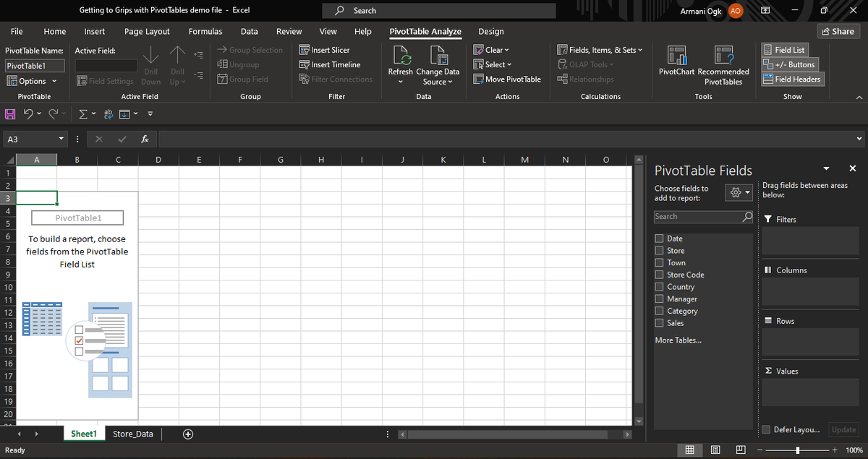Click the More Tables link
868x459 pixels.
pyautogui.click(x=678, y=340)
